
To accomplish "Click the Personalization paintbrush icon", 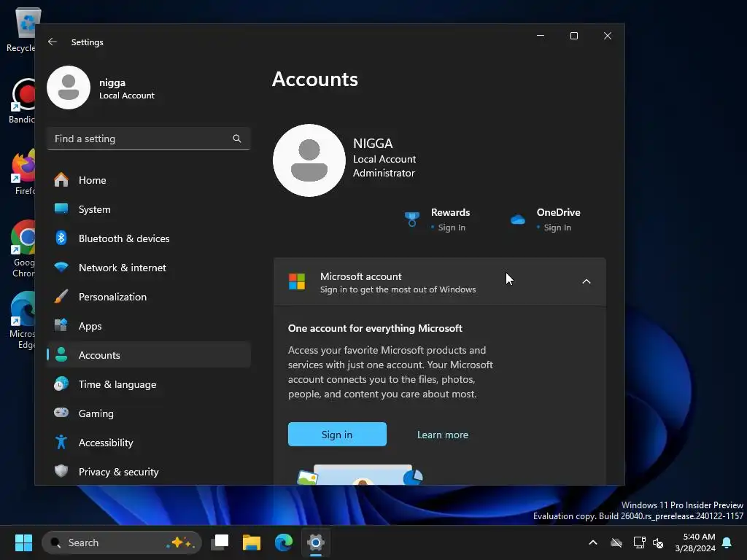I will point(61,297).
